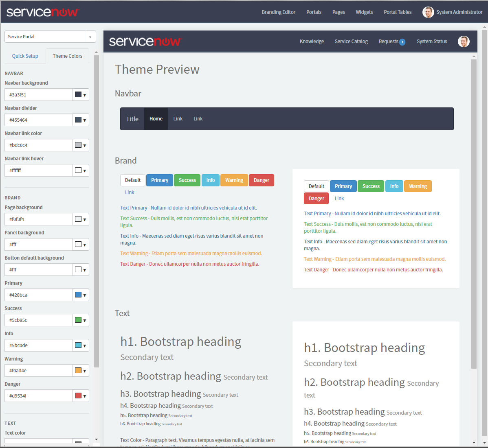Open Page background color picker dropdown
The height and width of the screenshot is (448, 488).
click(81, 219)
